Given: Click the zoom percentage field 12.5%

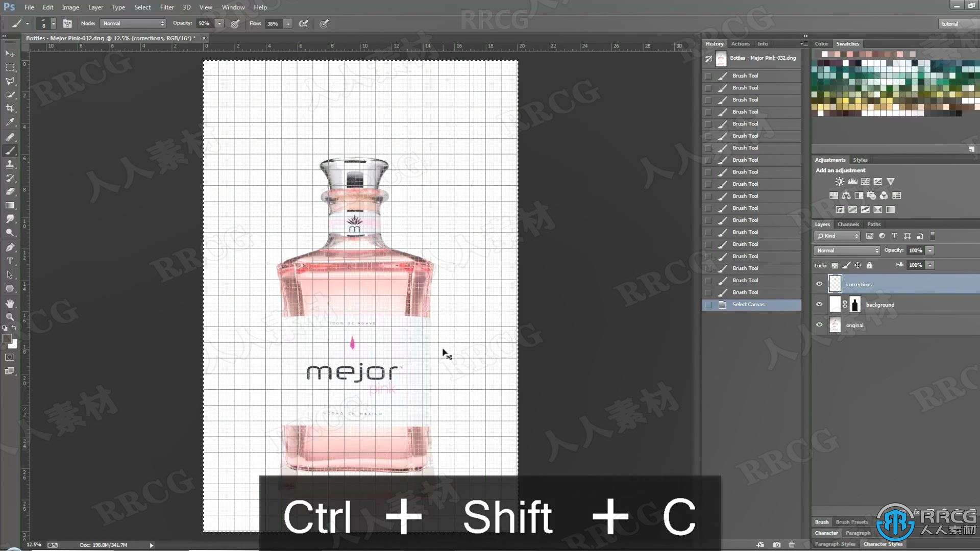Looking at the screenshot, I should coord(34,545).
